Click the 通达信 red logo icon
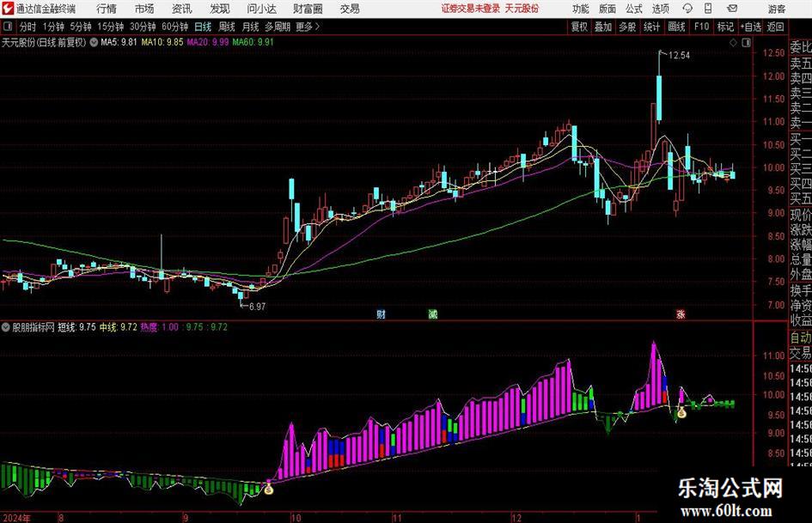This screenshot has width=812, height=523. point(8,9)
